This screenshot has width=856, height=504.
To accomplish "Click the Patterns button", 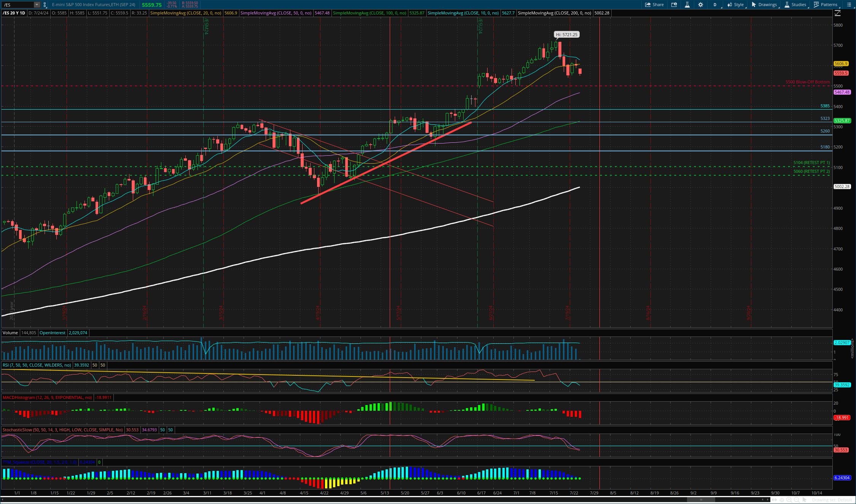I will coord(825,5).
